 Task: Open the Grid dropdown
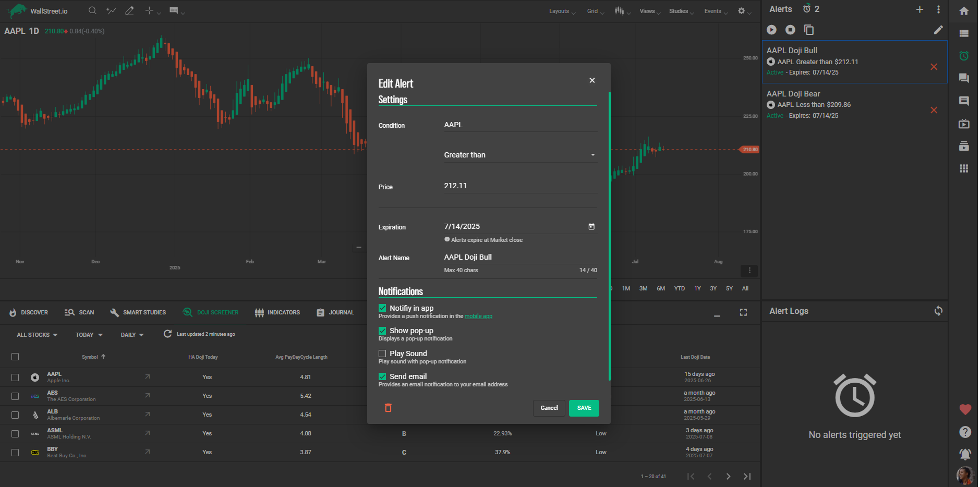click(596, 11)
